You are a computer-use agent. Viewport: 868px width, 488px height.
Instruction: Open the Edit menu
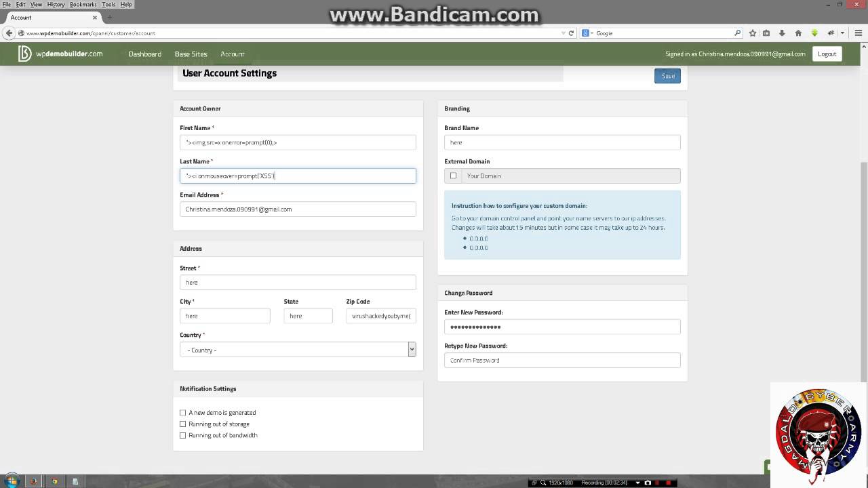coord(21,4)
